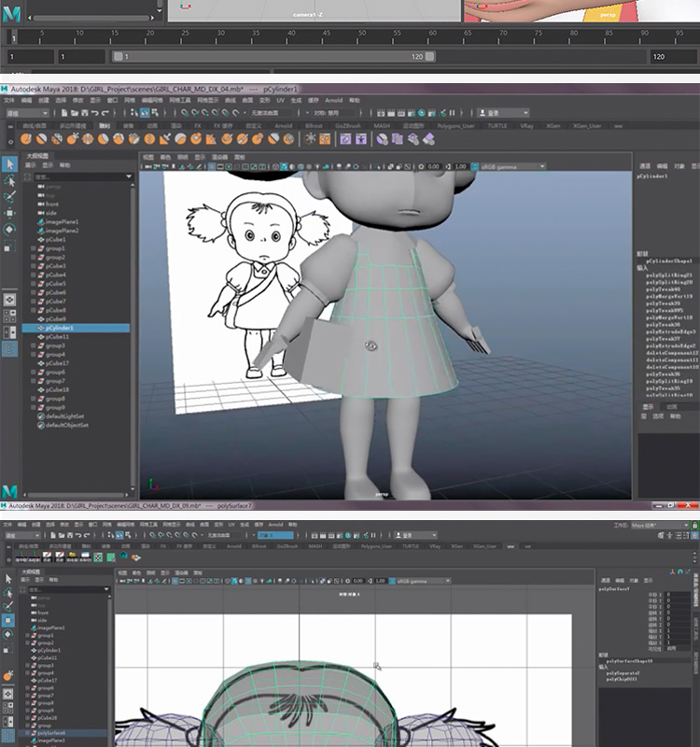Toggle wireframe shading in DX_04 viewport toolbar

pyautogui.click(x=275, y=167)
